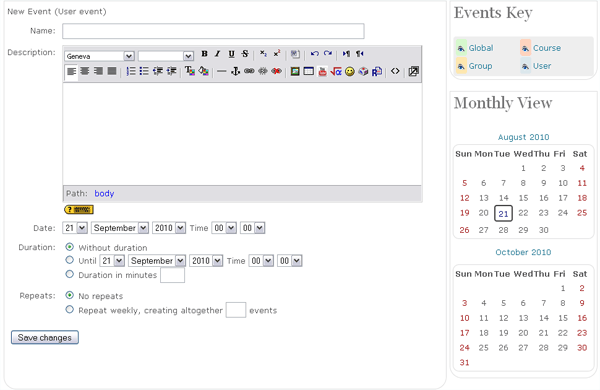600x390 pixels.
Task: Undo last edit in editor
Action: click(x=315, y=54)
